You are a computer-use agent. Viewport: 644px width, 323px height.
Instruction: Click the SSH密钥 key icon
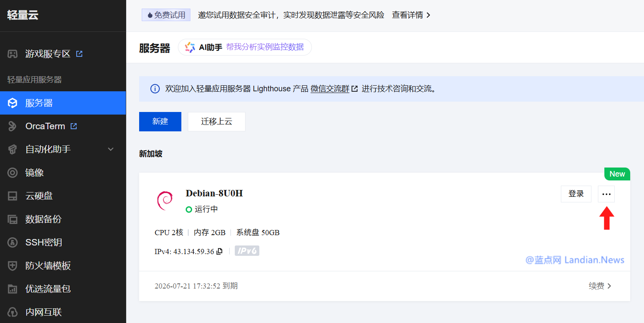coord(12,242)
